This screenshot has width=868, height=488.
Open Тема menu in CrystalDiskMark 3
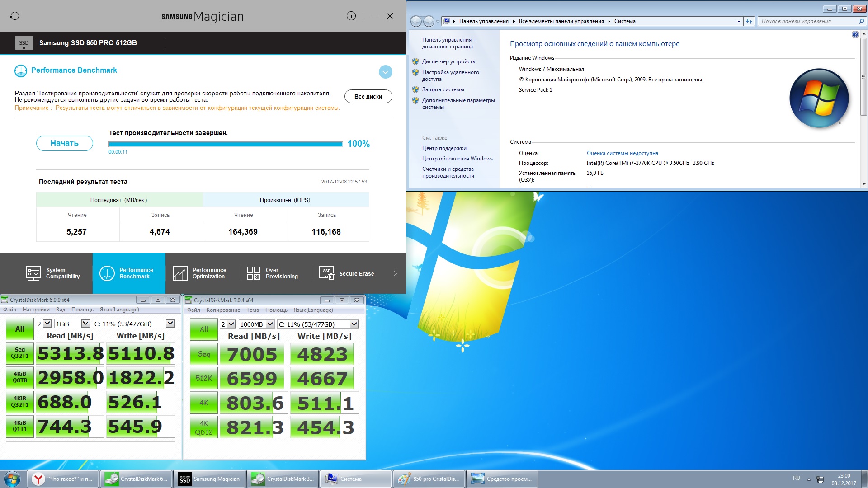point(252,310)
